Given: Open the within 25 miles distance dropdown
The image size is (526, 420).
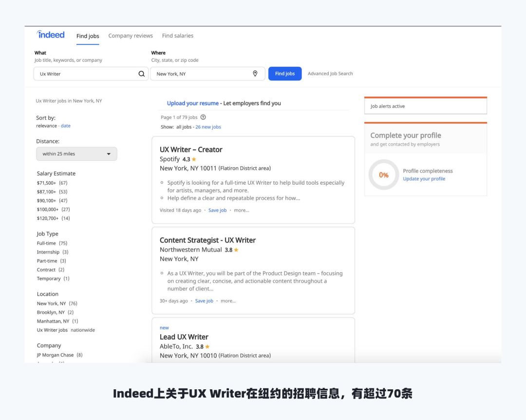Looking at the screenshot, I should pyautogui.click(x=76, y=154).
